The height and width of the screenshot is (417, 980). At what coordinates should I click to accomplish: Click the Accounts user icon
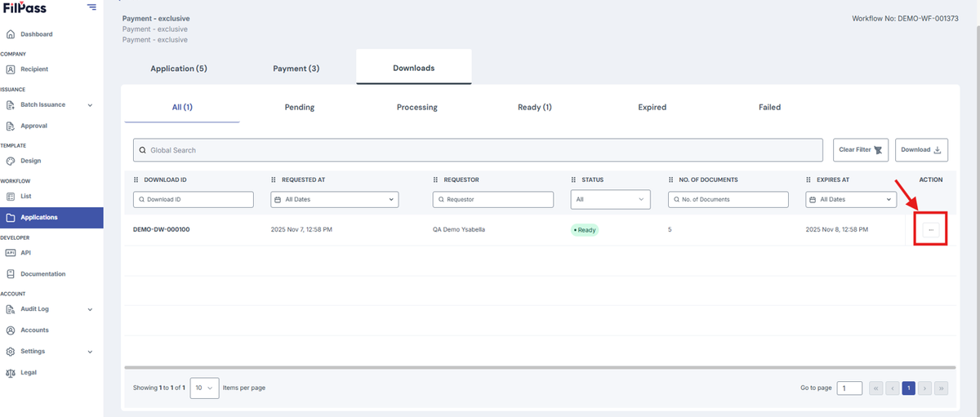[x=11, y=330]
